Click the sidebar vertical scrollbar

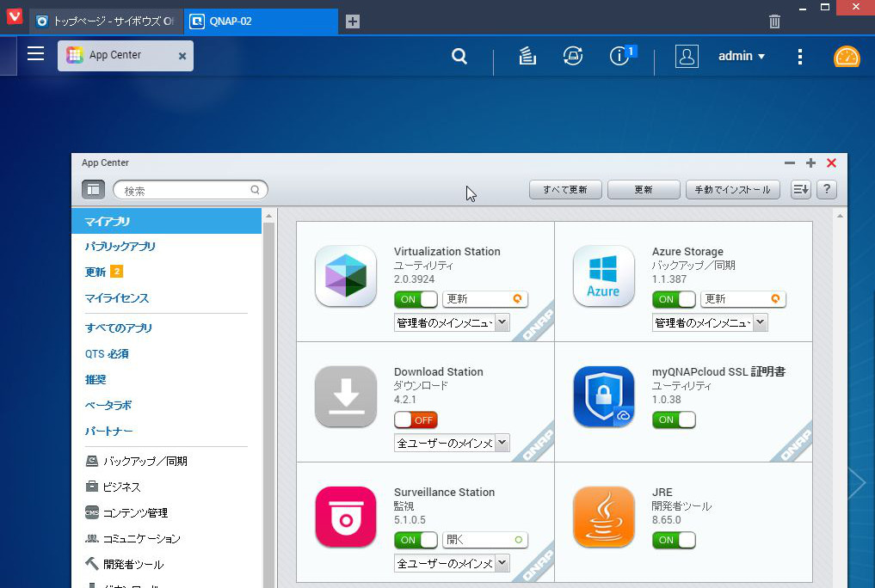(269, 404)
